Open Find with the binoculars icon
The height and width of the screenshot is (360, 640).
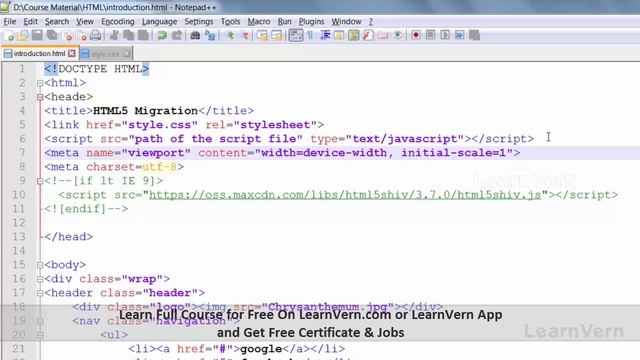[195, 36]
